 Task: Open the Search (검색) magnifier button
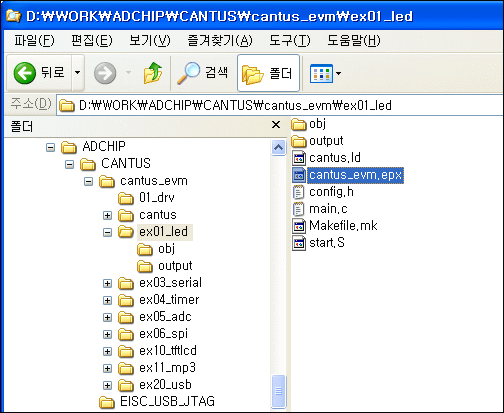(203, 72)
